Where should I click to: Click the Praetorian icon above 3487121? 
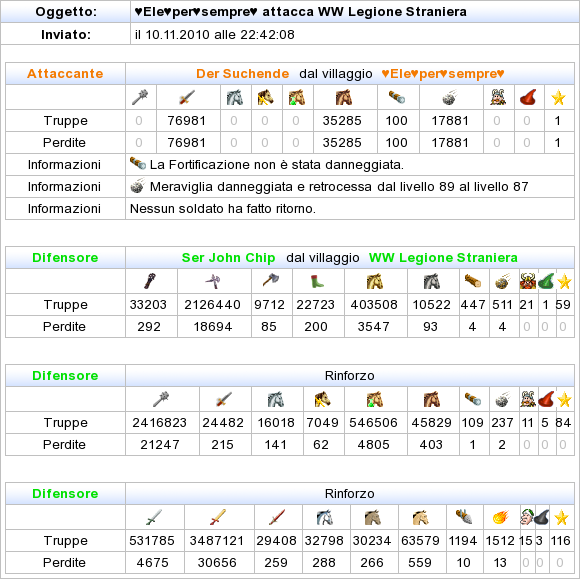tap(218, 517)
